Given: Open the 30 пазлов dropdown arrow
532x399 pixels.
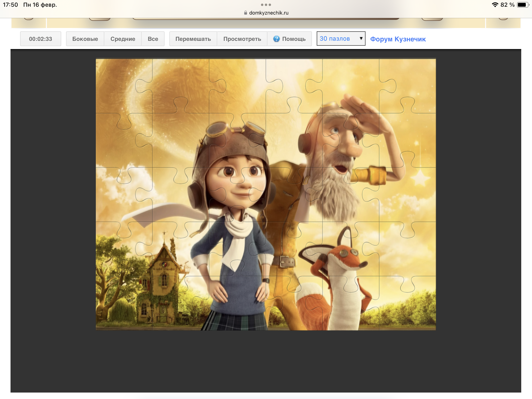Looking at the screenshot, I should click(361, 39).
